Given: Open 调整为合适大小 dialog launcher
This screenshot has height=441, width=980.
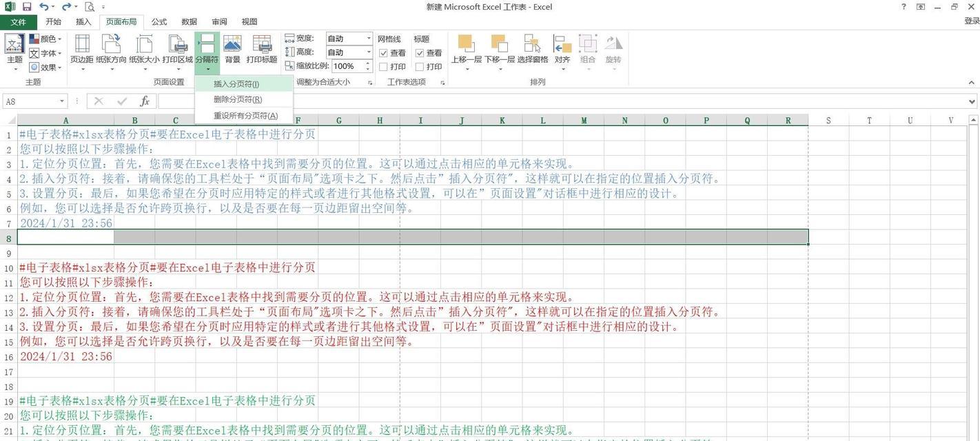Looking at the screenshot, I should pyautogui.click(x=370, y=83).
